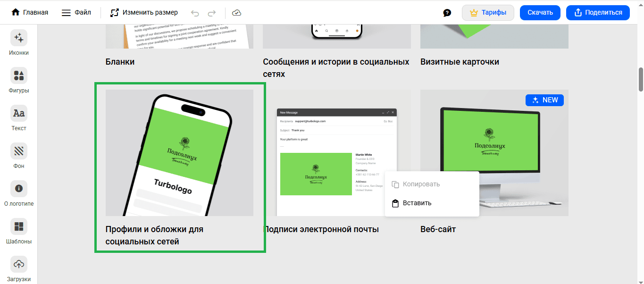This screenshot has height=284, width=644.
Task: Open the Загрузки uploads panel
Action: [x=19, y=269]
